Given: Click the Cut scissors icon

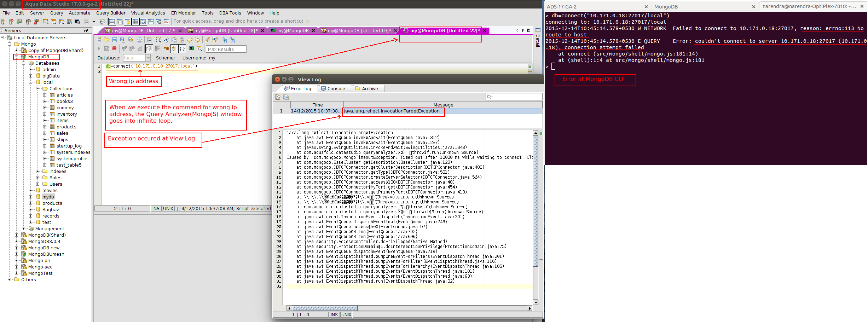Looking at the screenshot, I should click(166, 40).
